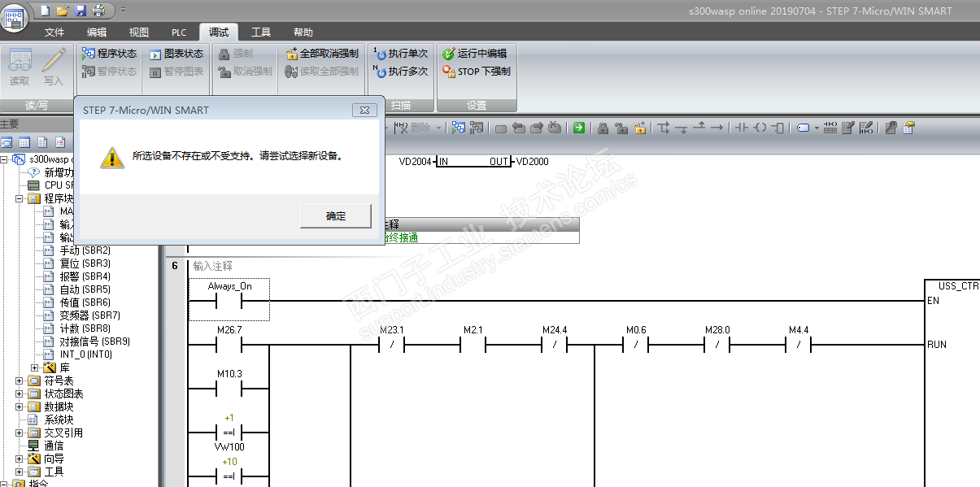Insert a branch line with the first line icon
The image size is (980, 487).
664,128
